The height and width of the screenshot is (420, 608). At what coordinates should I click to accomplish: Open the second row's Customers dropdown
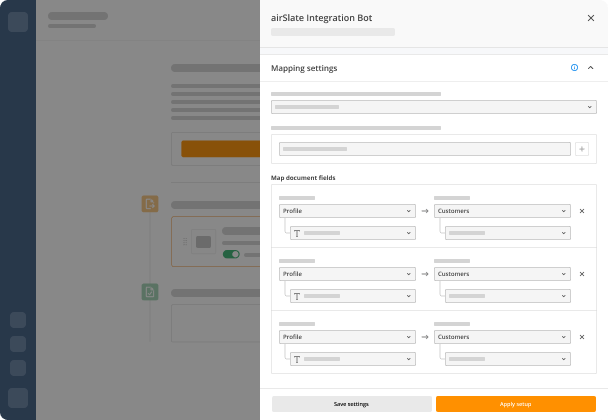coord(502,274)
